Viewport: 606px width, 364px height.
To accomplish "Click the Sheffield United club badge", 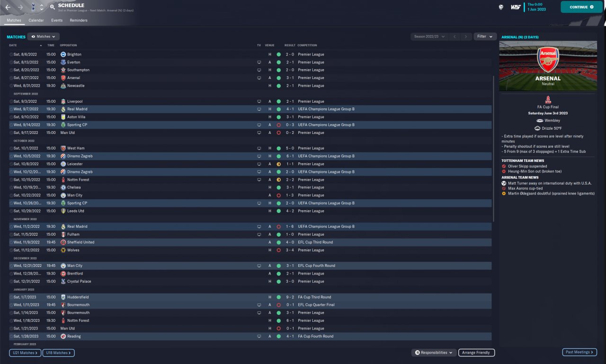I will pyautogui.click(x=63, y=242).
